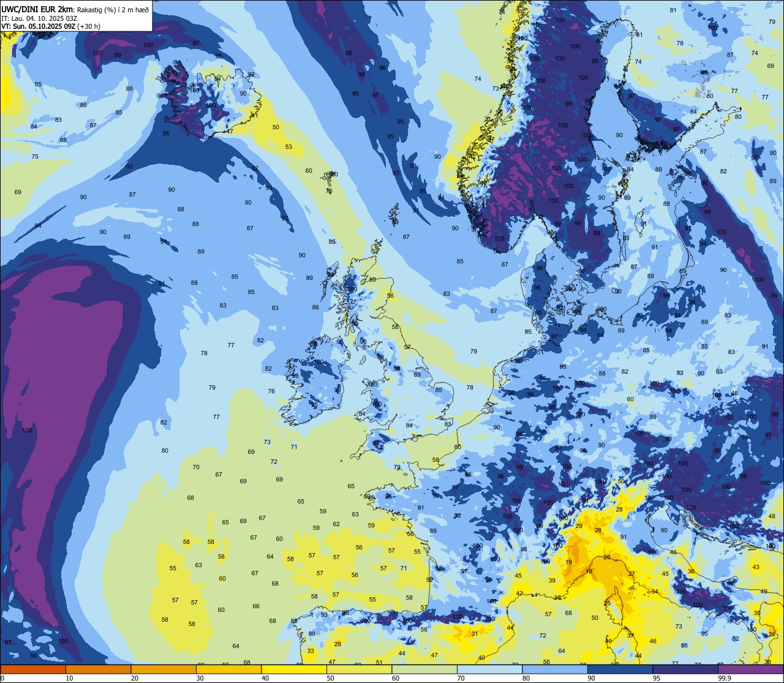
Task: Click the parameter text Rakastig (%) í 2 m hæð
Action: pyautogui.click(x=112, y=10)
